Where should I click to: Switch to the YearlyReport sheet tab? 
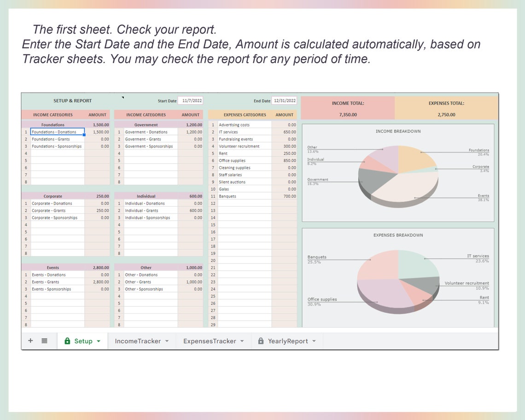287,341
